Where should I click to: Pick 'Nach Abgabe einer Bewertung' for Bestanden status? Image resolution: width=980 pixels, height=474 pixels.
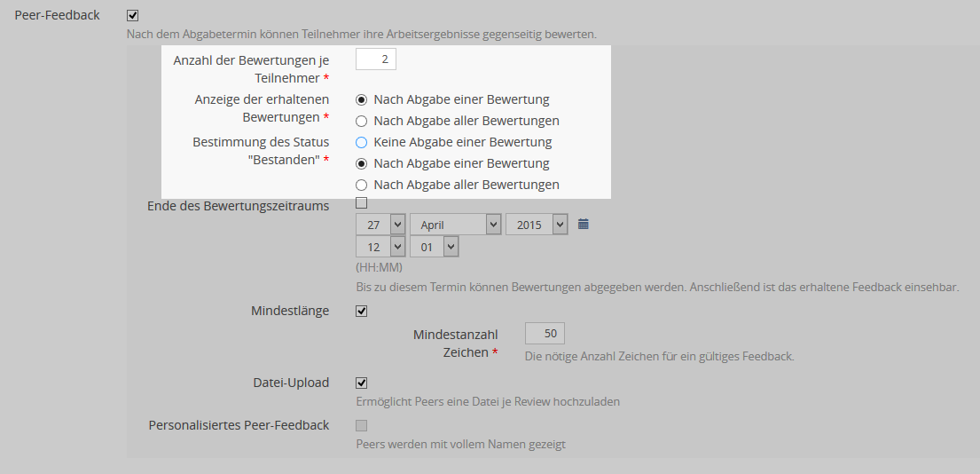(361, 163)
